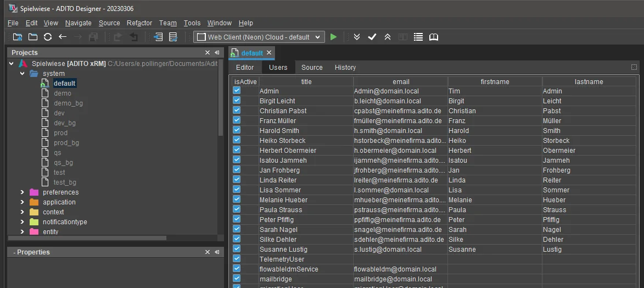Viewport: 644px width, 288px height.
Task: Click the curved undo arrow icon
Action: (133, 37)
